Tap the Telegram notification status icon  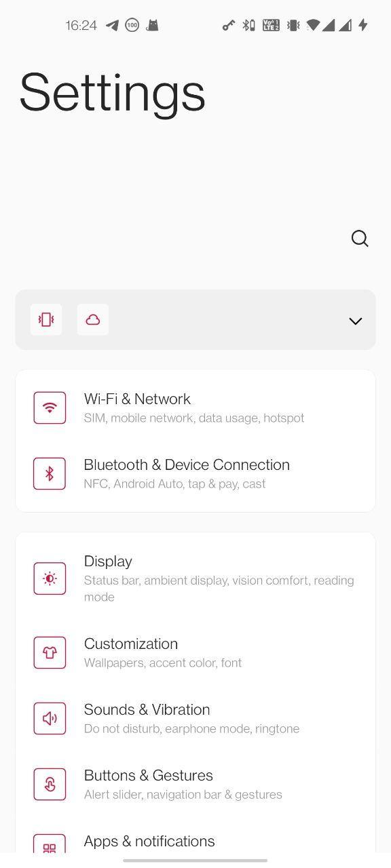(112, 25)
